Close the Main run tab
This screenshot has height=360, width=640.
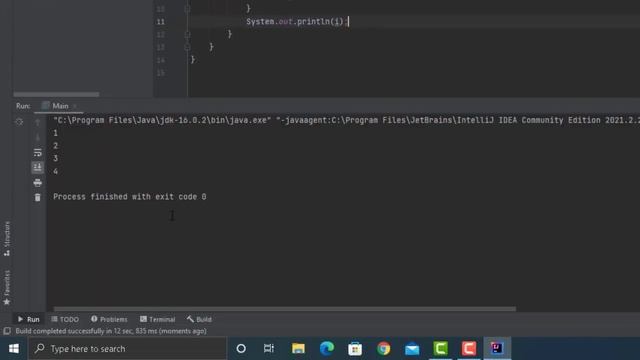click(75, 106)
